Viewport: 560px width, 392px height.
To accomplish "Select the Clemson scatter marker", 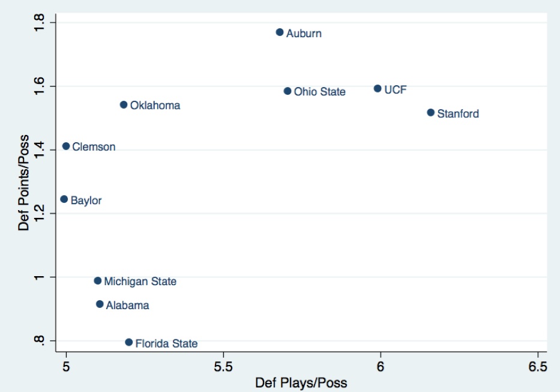I will pos(66,146).
